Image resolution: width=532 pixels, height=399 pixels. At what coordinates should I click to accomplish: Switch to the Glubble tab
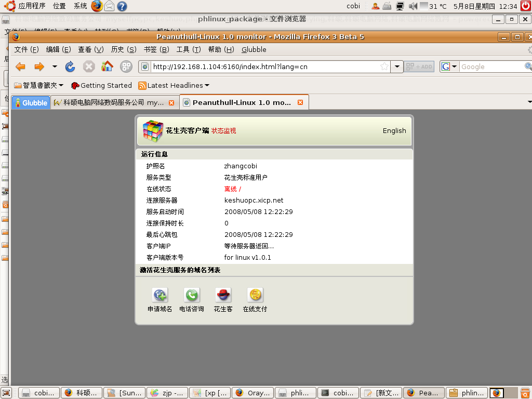click(x=31, y=103)
